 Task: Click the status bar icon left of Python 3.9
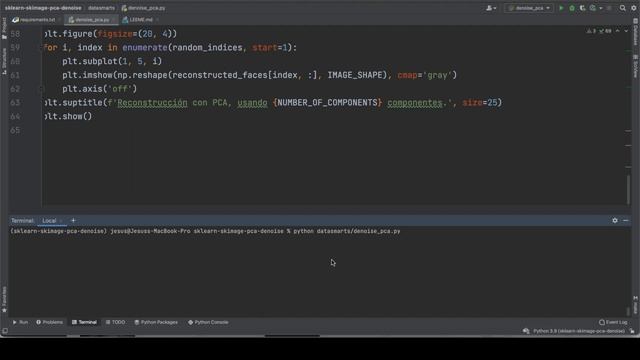click(526, 331)
